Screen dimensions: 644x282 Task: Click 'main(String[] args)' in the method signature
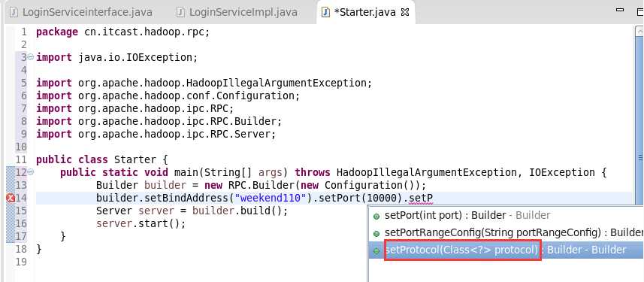tap(231, 172)
